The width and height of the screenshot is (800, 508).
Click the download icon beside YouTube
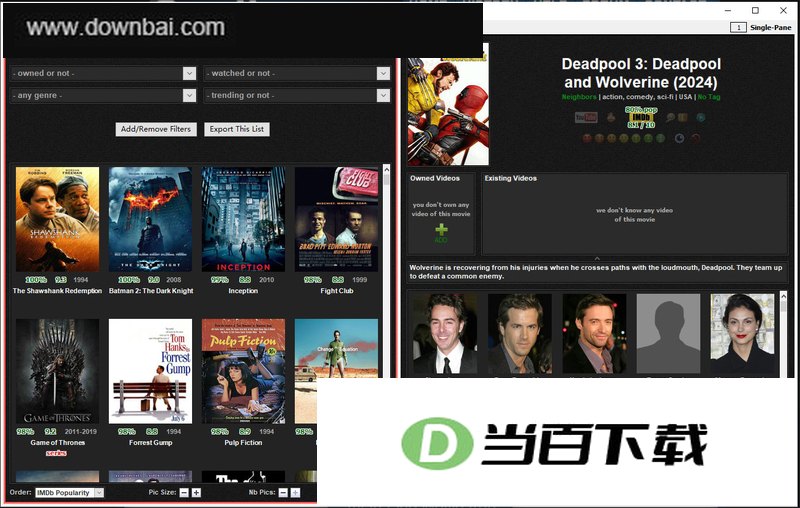click(x=611, y=117)
